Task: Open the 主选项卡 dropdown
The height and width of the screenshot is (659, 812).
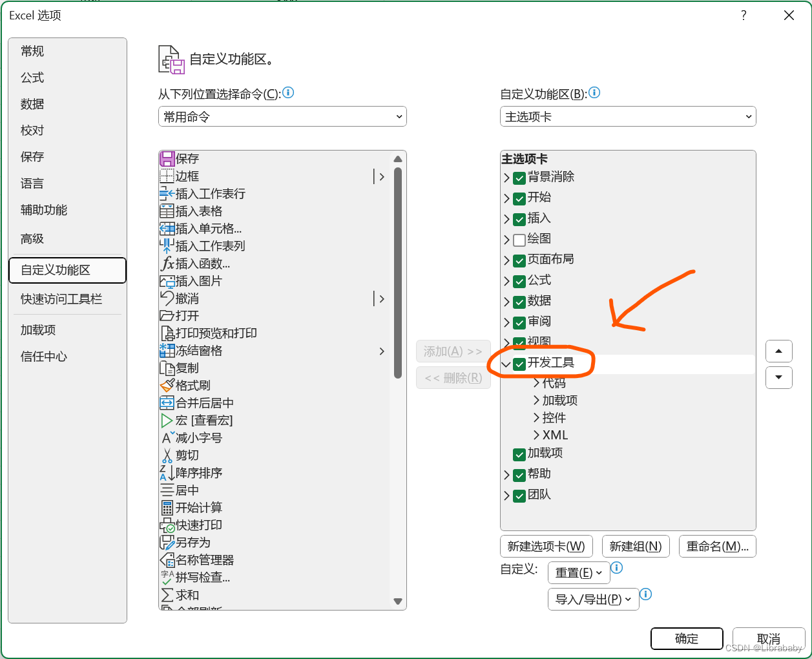Action: tap(628, 116)
